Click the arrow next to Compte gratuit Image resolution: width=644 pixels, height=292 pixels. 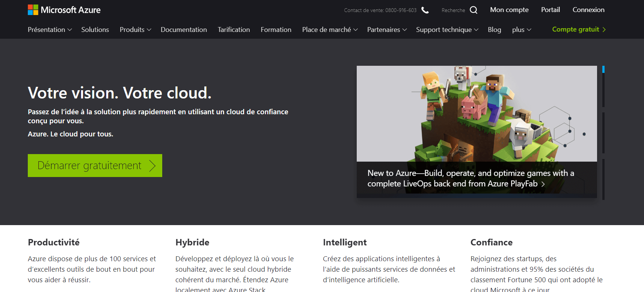tap(604, 29)
